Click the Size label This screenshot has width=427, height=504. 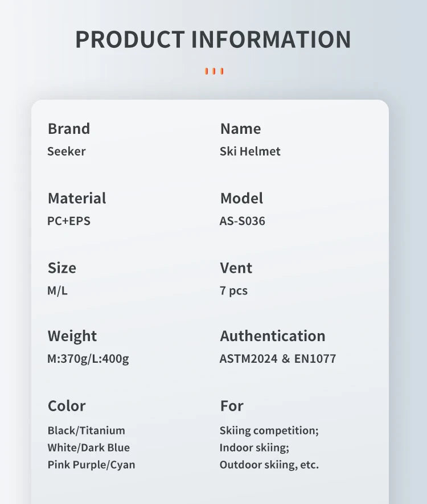coord(61,268)
